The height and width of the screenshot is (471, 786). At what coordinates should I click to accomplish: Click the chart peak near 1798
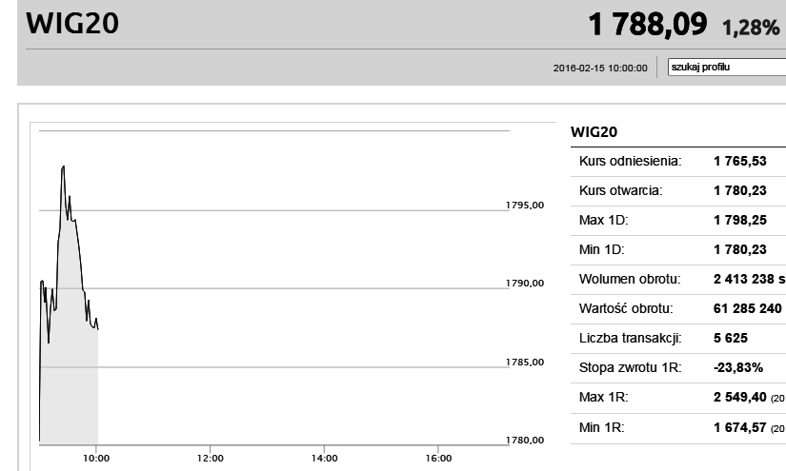pos(63,167)
